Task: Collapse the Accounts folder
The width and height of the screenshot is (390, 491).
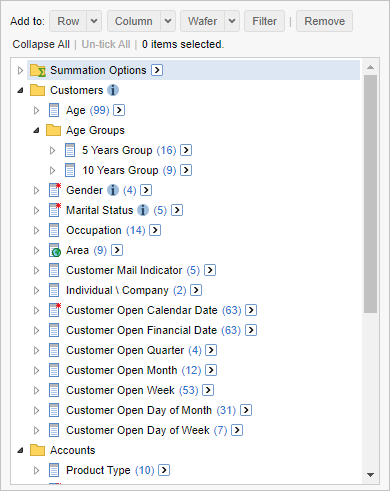Action: coord(20,450)
